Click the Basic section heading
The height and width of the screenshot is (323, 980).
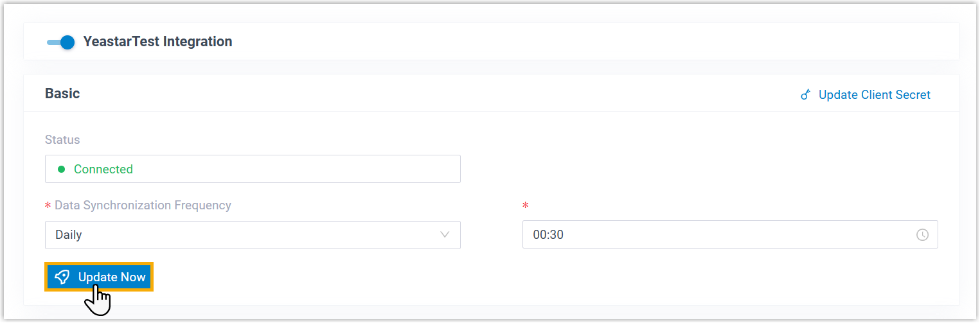coord(62,94)
